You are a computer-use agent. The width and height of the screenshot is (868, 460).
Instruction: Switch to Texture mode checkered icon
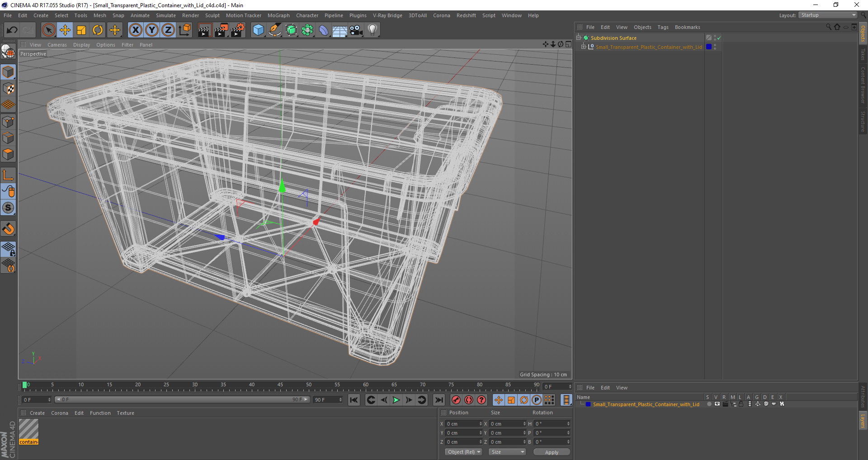pyautogui.click(x=8, y=89)
